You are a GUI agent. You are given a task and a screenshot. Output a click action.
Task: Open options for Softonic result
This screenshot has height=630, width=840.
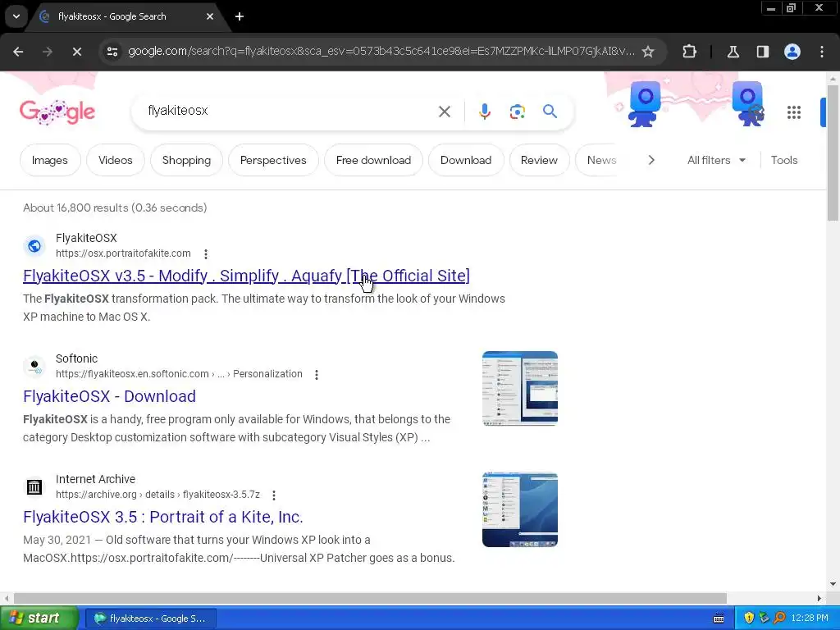[x=317, y=374]
